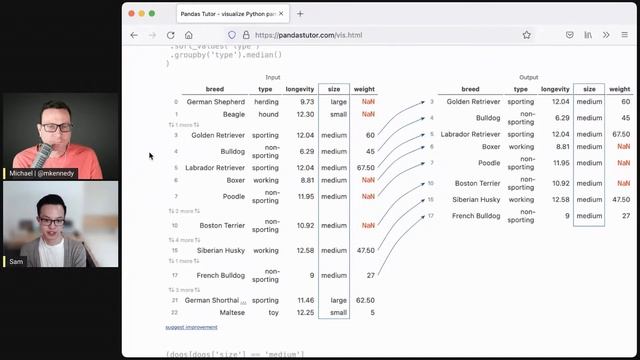
Task: Click the Output table 'breed' header
Action: pyautogui.click(x=470, y=89)
